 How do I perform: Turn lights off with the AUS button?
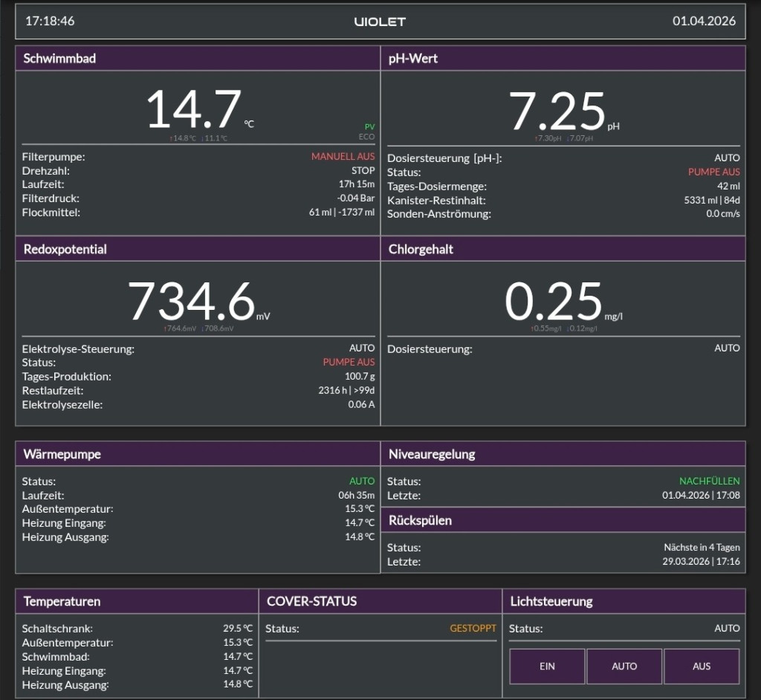pyautogui.click(x=702, y=666)
